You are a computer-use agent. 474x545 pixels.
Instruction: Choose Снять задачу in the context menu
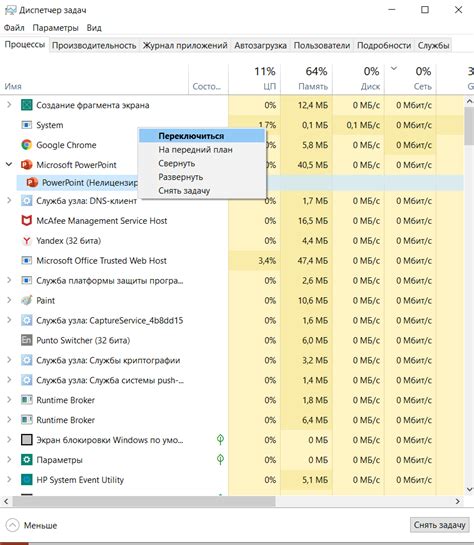[x=202, y=190]
